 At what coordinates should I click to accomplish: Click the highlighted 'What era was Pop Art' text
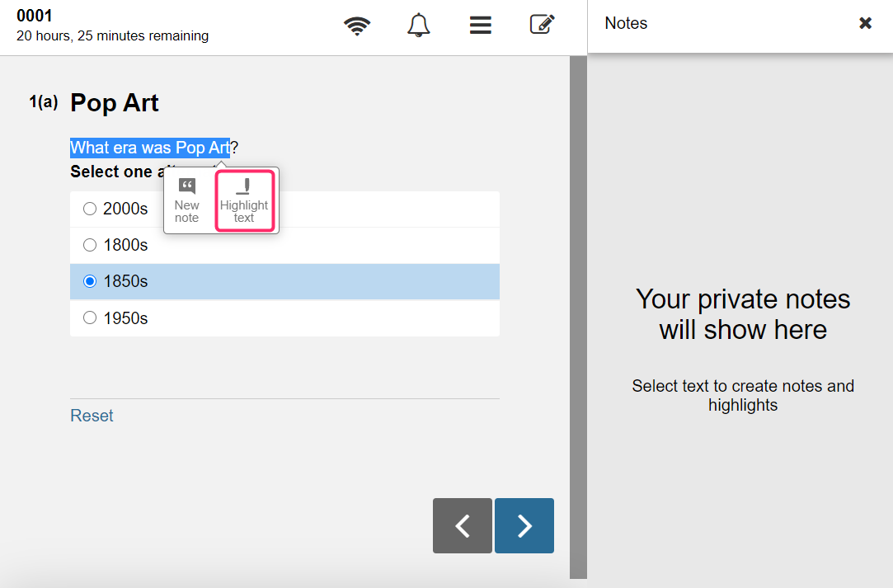click(150, 148)
